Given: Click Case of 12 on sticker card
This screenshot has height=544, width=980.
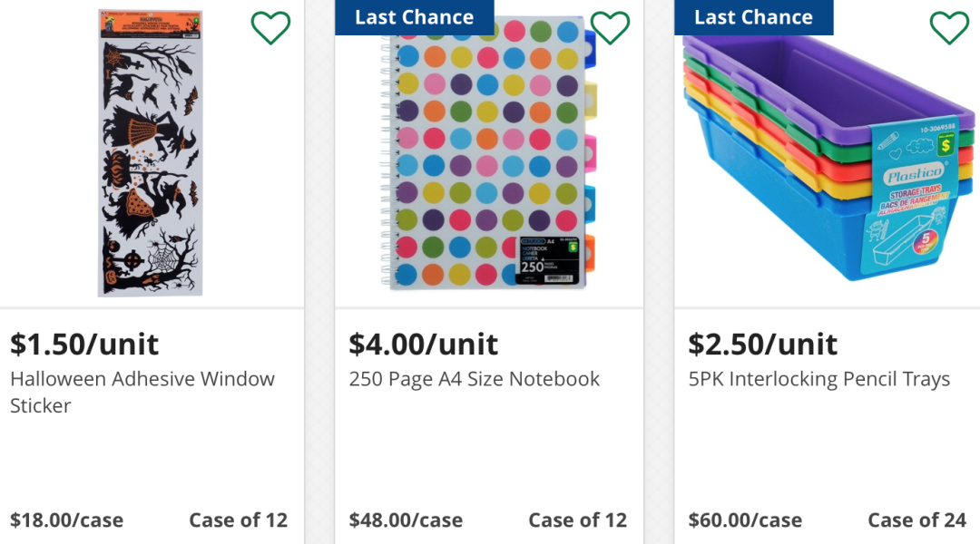Looking at the screenshot, I should pos(239,520).
